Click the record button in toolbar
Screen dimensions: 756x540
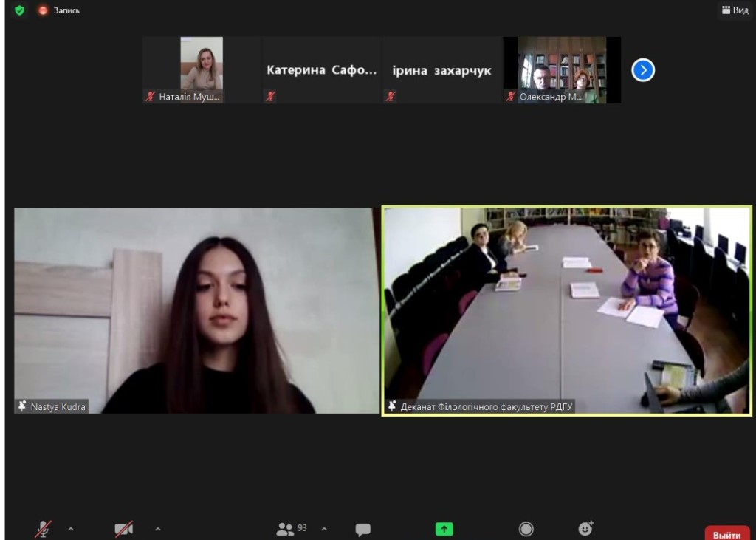[x=526, y=529]
